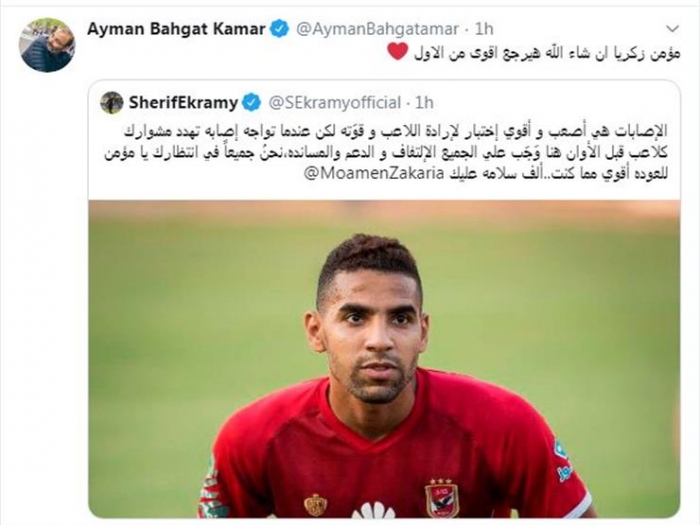Open the tweet options chevron menu
This screenshot has width=700, height=525.
(672, 29)
